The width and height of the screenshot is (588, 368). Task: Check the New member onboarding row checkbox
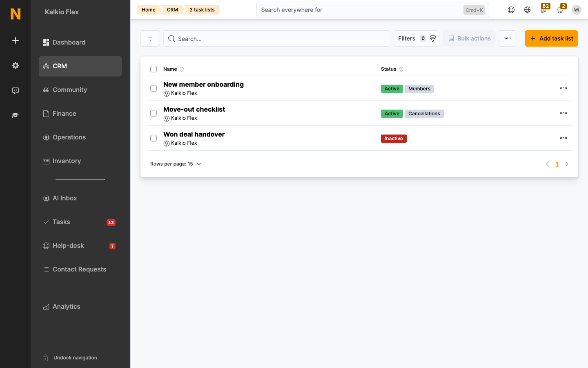[154, 88]
